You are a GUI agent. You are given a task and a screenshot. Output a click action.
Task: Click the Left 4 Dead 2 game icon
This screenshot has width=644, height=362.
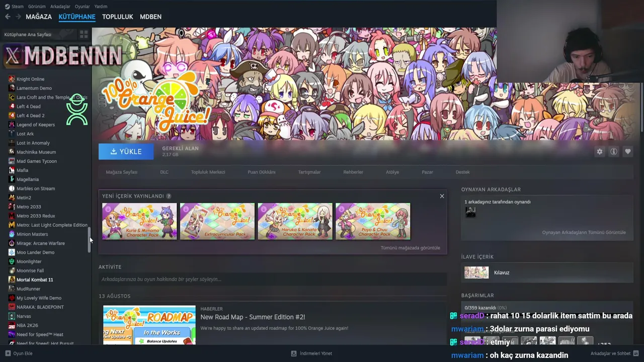12,116
